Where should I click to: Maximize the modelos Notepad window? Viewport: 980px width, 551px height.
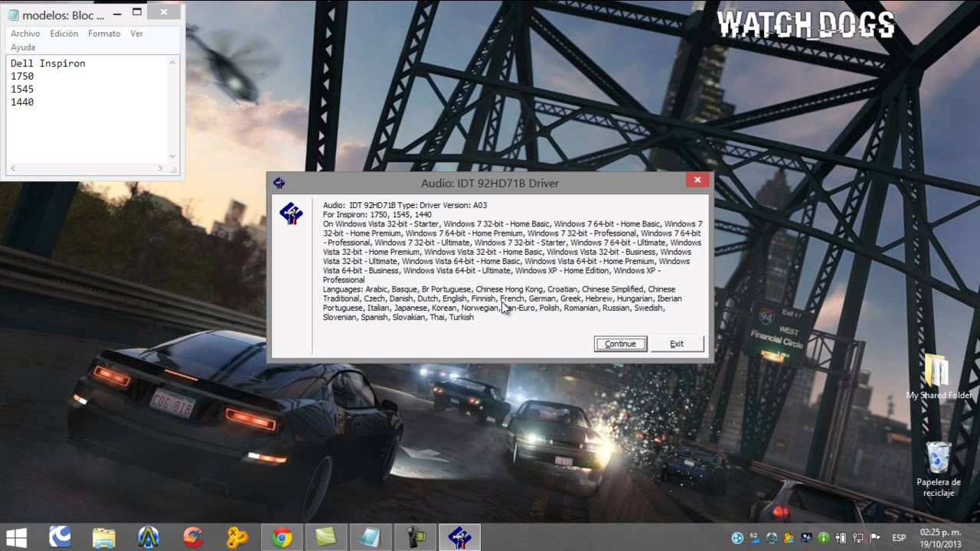pos(136,13)
